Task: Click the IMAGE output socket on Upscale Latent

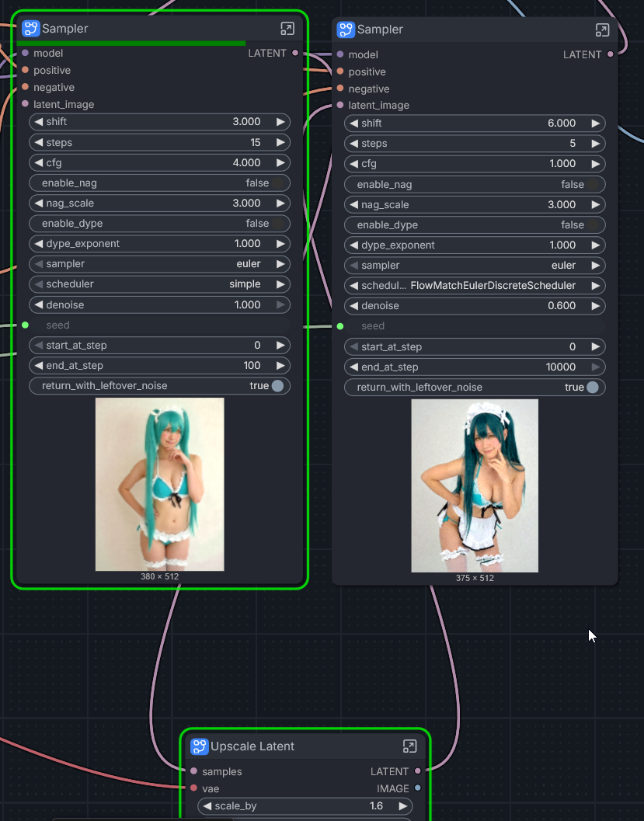Action: pyautogui.click(x=418, y=788)
